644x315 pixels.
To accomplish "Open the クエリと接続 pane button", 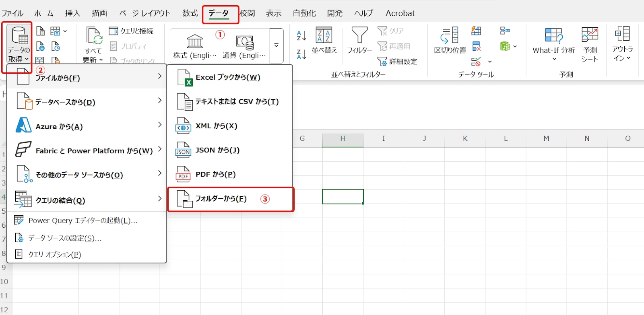I will point(131,31).
